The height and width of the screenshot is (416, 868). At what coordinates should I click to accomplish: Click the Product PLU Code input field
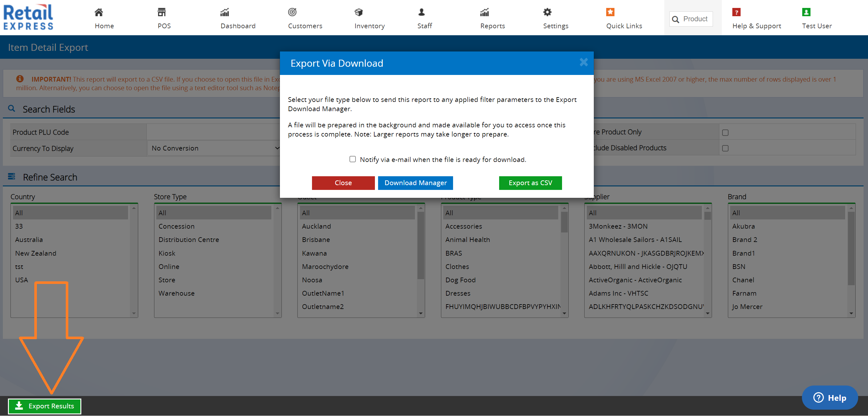click(213, 132)
